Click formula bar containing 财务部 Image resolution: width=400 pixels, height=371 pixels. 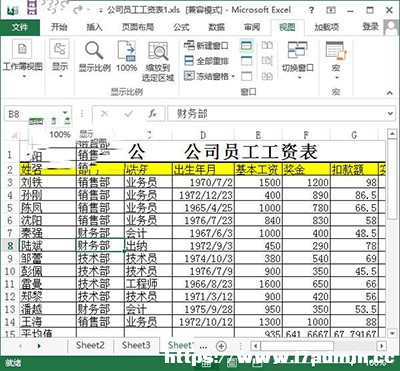pos(277,114)
